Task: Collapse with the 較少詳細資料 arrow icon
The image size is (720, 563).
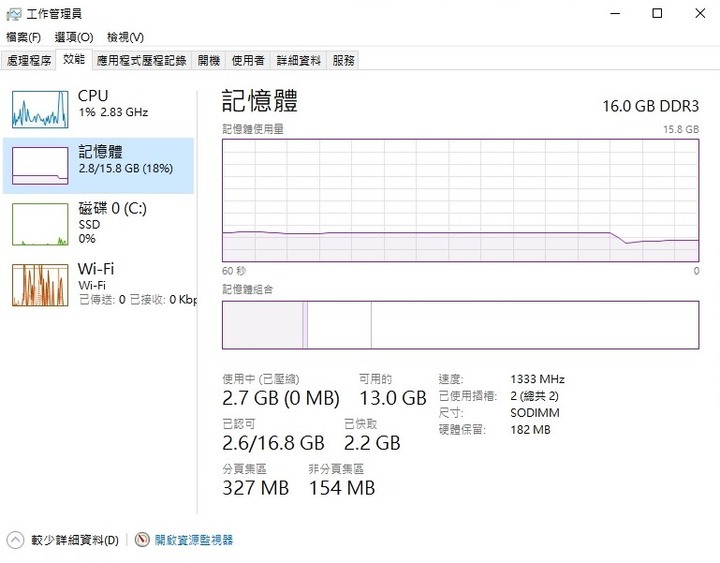Action: [x=15, y=540]
